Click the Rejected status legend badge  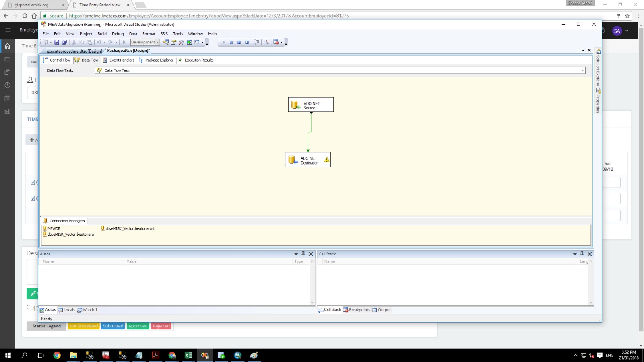pyautogui.click(x=161, y=326)
